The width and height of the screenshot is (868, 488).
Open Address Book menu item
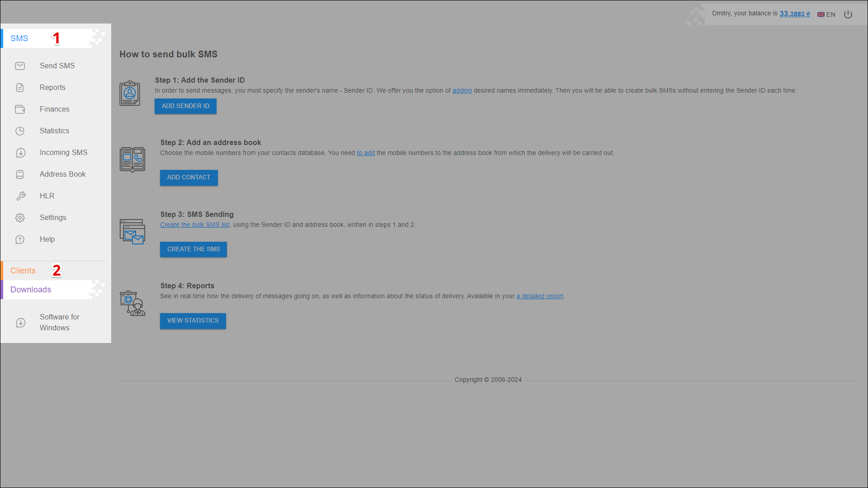click(x=62, y=174)
